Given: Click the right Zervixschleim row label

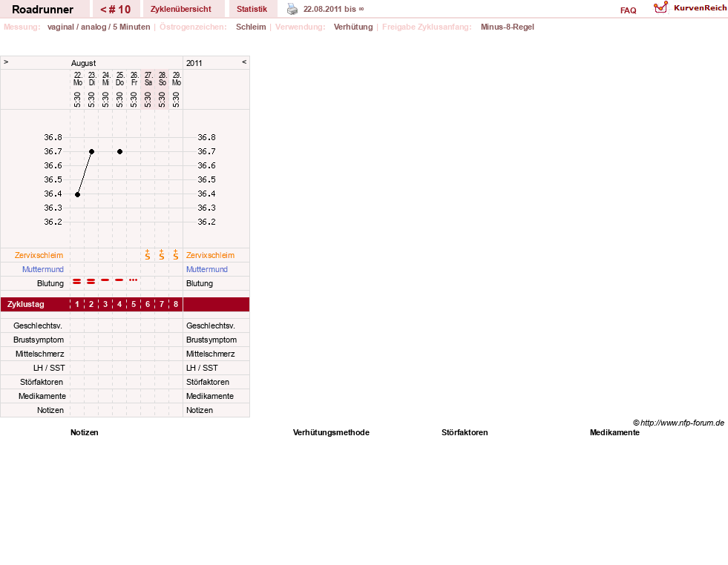Looking at the screenshot, I should (210, 255).
